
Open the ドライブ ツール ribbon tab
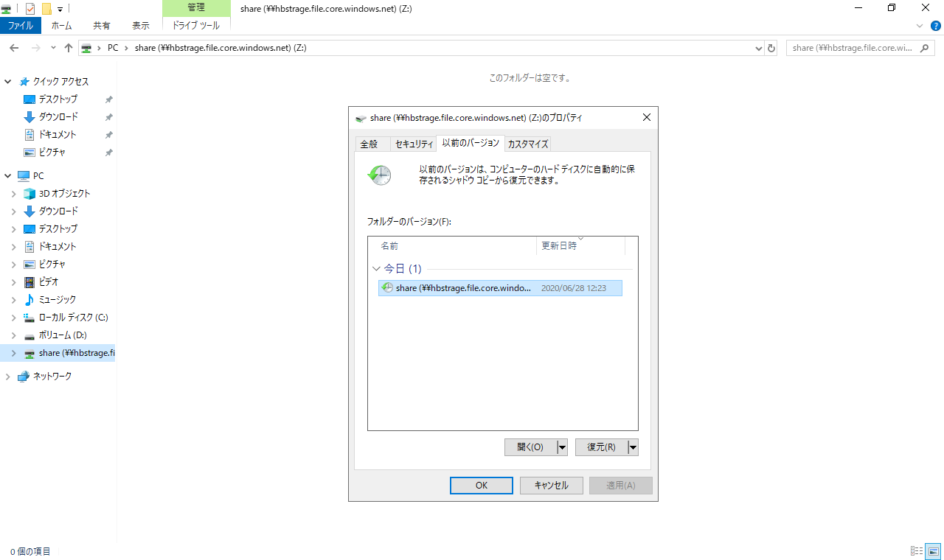pyautogui.click(x=196, y=25)
